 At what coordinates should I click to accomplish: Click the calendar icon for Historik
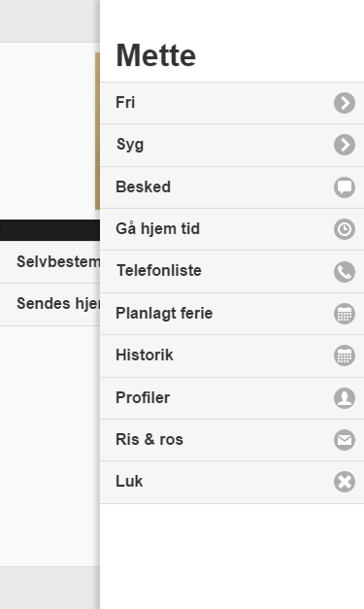[345, 355]
